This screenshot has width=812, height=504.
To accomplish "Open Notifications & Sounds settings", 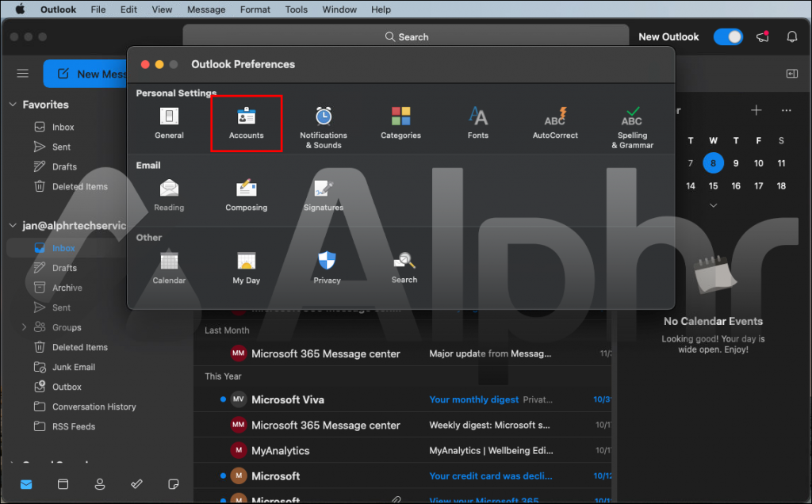I will click(323, 123).
